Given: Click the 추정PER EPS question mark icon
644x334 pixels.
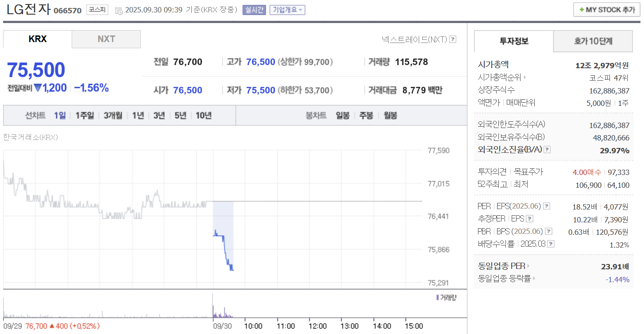Looking at the screenshot, I should (x=530, y=218).
